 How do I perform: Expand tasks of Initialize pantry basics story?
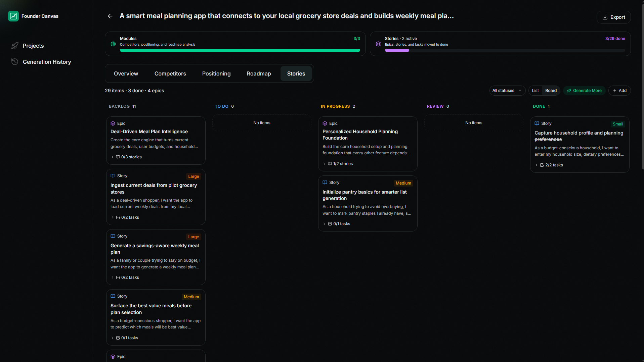click(324, 224)
